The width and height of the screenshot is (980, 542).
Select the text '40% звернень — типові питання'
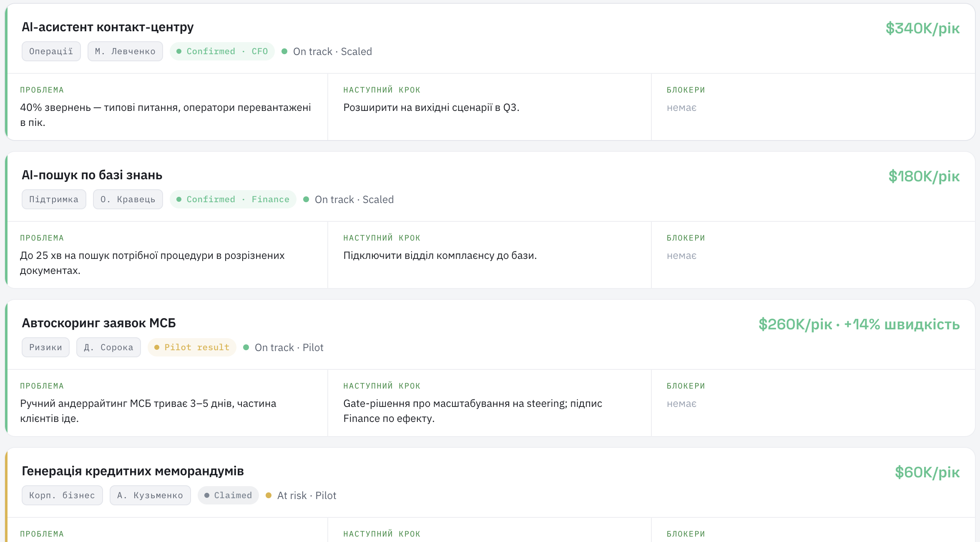pos(101,108)
